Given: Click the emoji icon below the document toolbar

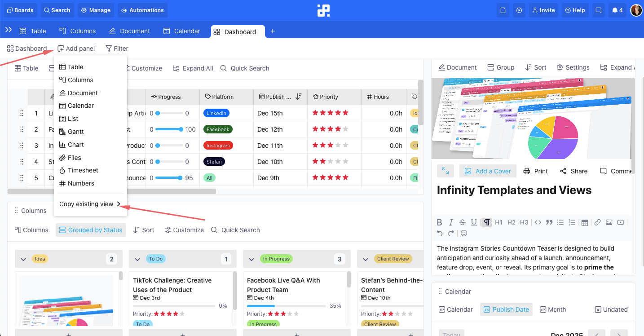Looking at the screenshot, I should (463, 233).
